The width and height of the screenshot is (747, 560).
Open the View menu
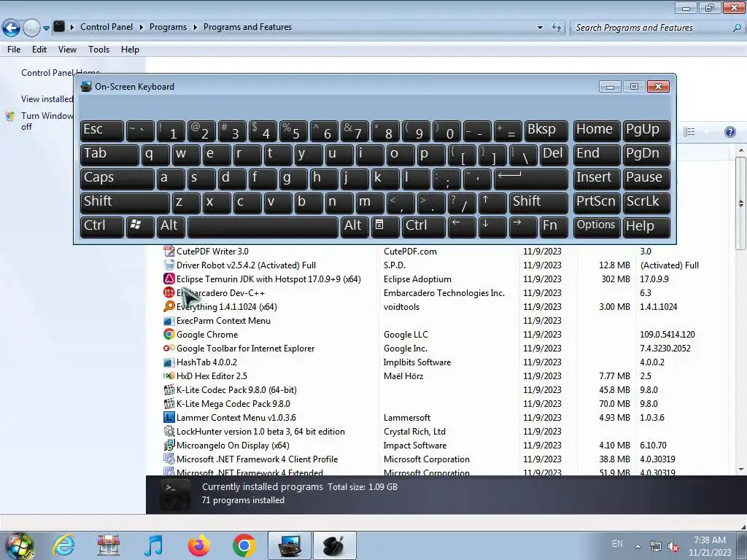coord(67,50)
